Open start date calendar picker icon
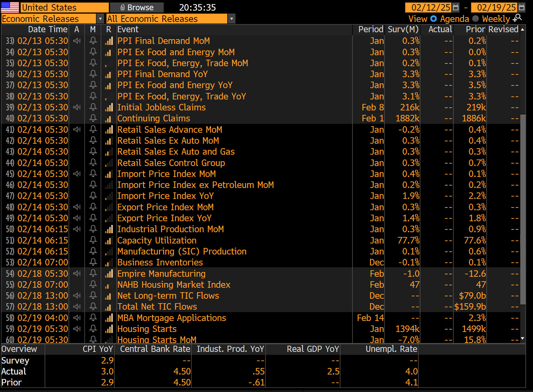The image size is (533, 392). tap(456, 8)
